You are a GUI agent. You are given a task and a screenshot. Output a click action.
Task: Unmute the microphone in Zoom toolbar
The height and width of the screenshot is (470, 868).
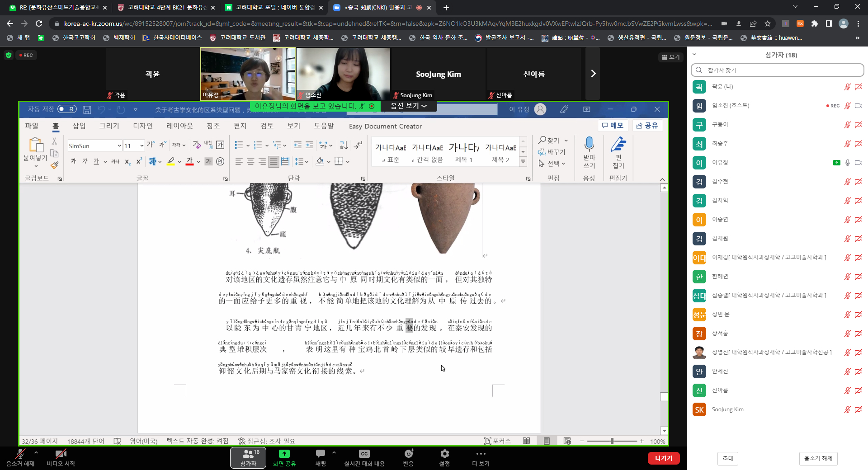tap(20, 454)
